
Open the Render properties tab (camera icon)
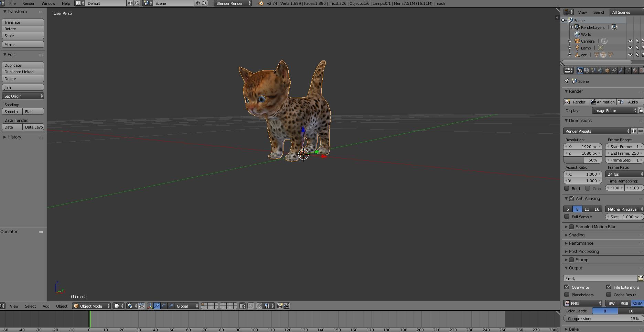pyautogui.click(x=580, y=70)
